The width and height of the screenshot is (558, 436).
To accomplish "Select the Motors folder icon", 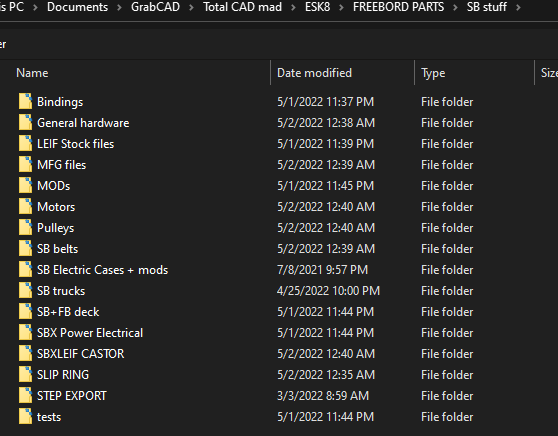I will pos(25,206).
